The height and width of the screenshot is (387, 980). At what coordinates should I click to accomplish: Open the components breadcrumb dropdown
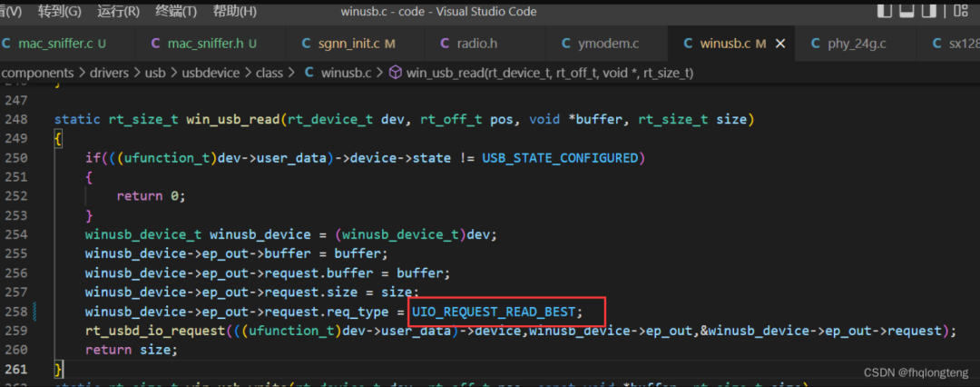[37, 74]
